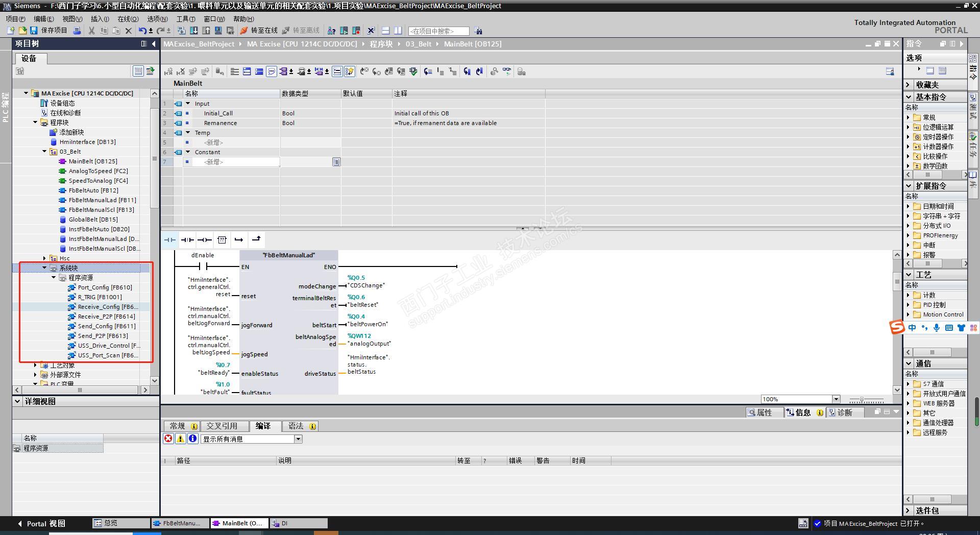
Task: Switch project tree to overview view
Action: [x=138, y=71]
